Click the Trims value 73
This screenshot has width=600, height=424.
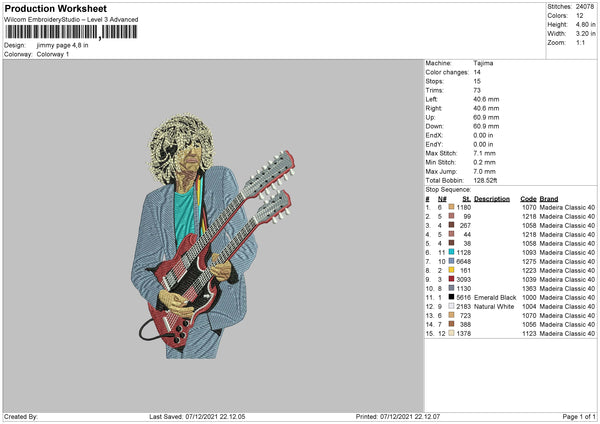pyautogui.click(x=477, y=90)
